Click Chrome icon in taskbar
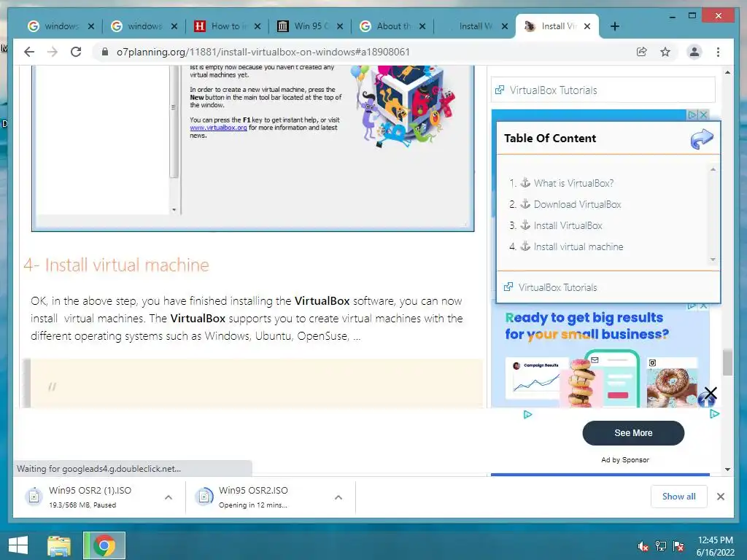Screen dimensions: 747x560 click(x=104, y=545)
